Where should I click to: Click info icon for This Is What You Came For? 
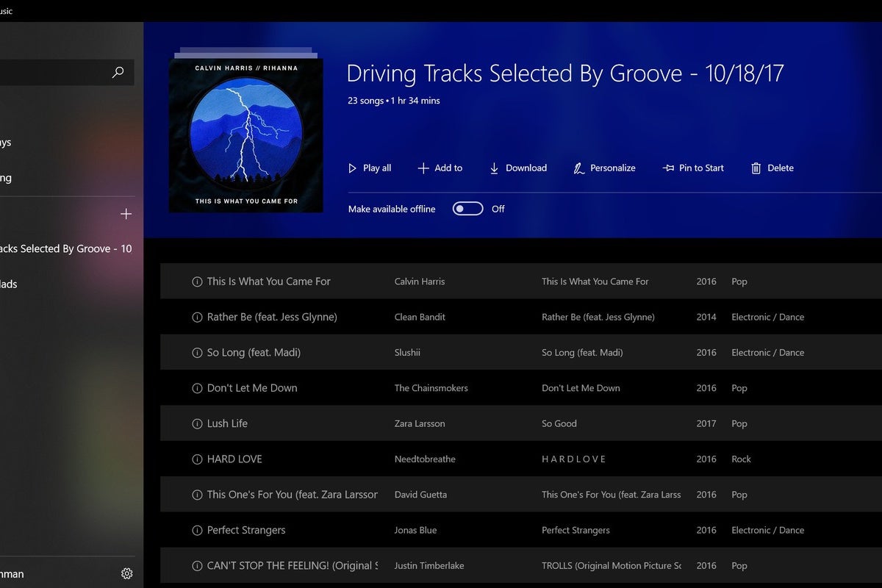(197, 282)
